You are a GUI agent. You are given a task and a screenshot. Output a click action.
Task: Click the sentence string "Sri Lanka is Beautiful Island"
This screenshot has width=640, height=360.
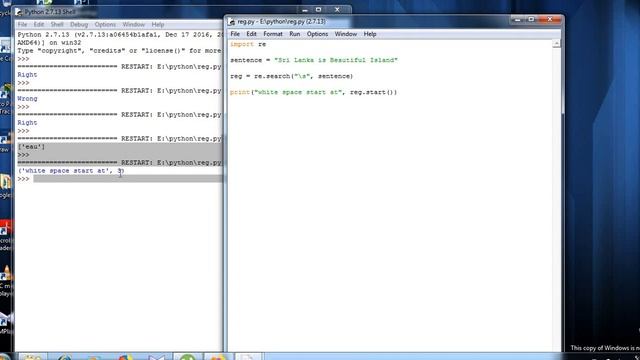(x=336, y=60)
